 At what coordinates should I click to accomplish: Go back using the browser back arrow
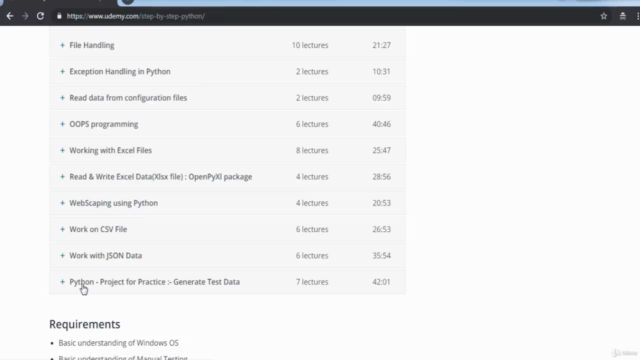pyautogui.click(x=10, y=16)
